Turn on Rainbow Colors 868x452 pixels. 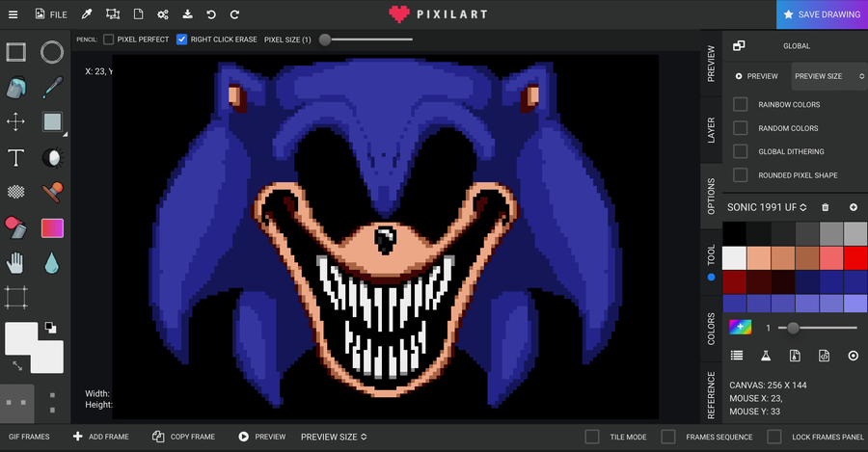740,104
